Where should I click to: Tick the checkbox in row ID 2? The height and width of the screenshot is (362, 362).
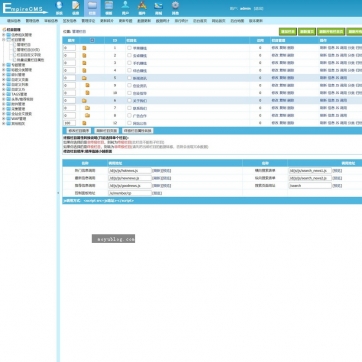point(129,55)
